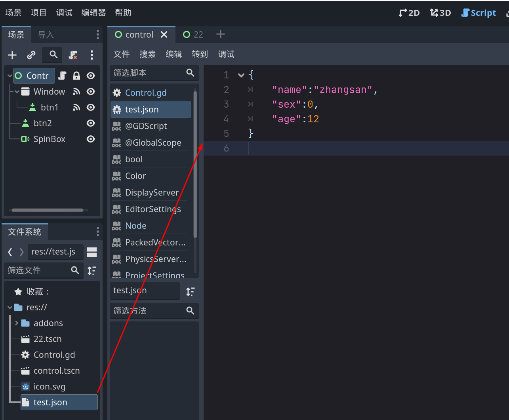
Task: Click the lock icon on Contr node
Action: tap(76, 76)
